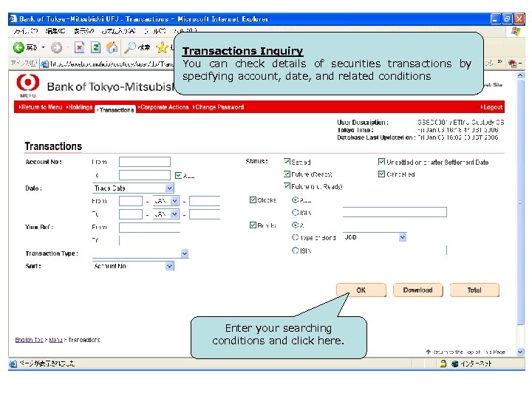Screen dimensions: 532x399
Task: Select the Stocks ISIN radio button
Action: click(295, 212)
